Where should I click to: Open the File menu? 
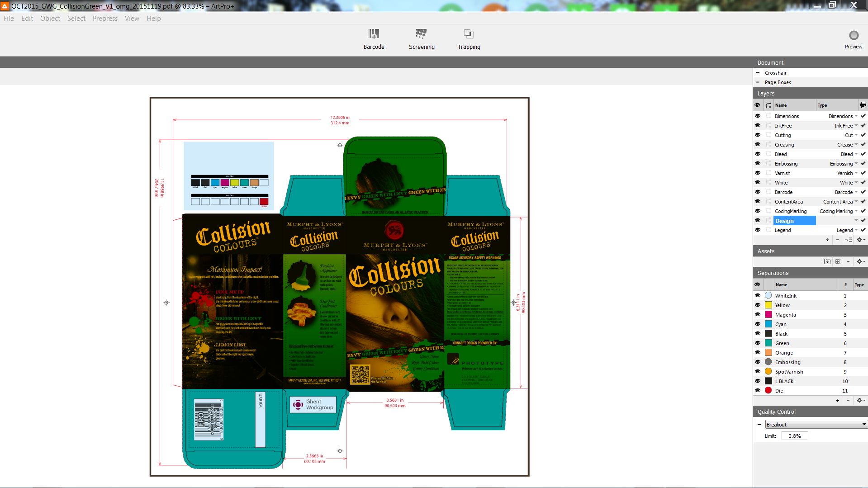click(x=9, y=19)
